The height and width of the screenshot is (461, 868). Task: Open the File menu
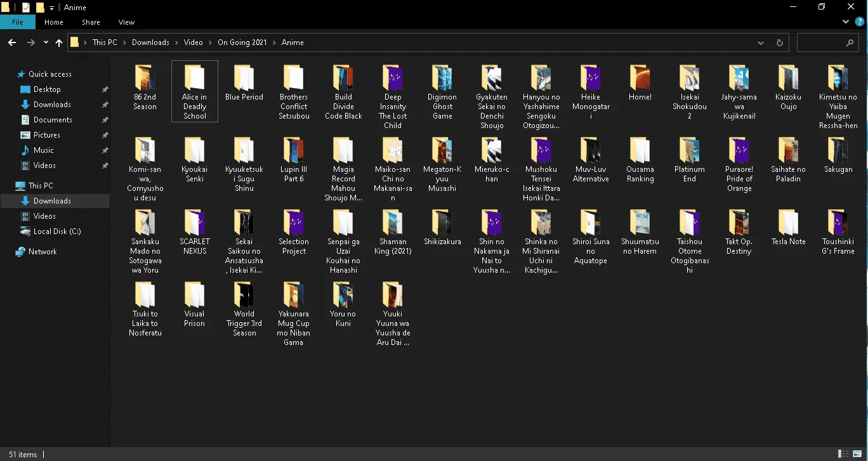[18, 22]
